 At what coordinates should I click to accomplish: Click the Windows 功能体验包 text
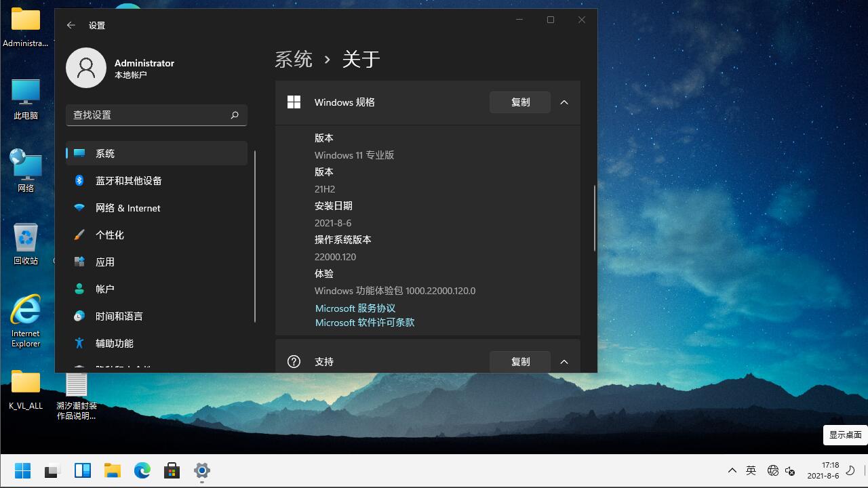[395, 291]
